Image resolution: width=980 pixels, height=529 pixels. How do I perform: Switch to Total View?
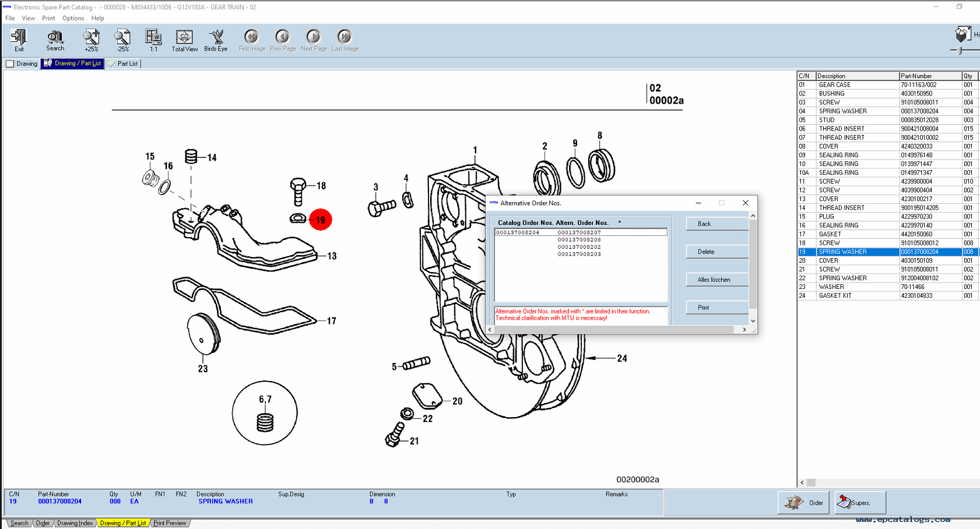click(x=184, y=40)
